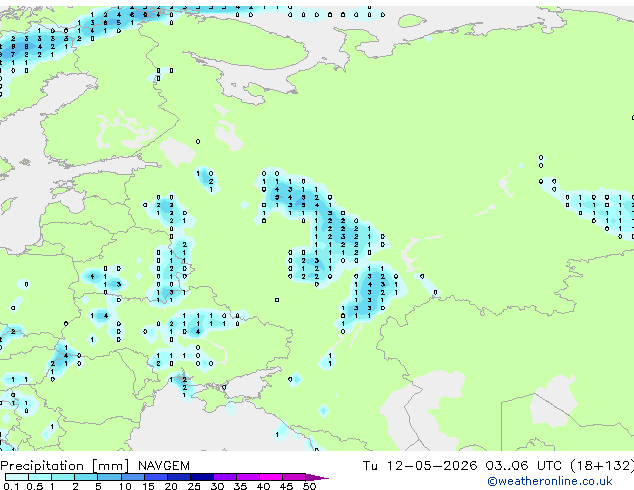634x490 pixels.
Task: Pick the legend swatch between 35 and 40
Action: [x=248, y=477]
